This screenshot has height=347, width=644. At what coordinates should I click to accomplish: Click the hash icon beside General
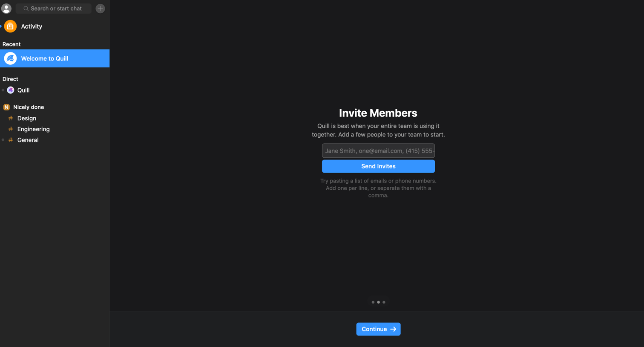(11, 140)
